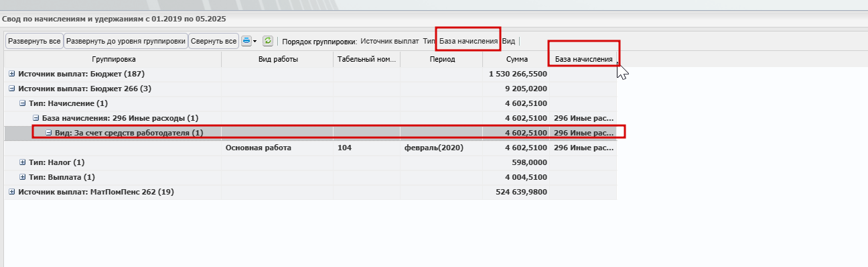Click the green refresh icon
This screenshot has height=267, width=868.
268,41
